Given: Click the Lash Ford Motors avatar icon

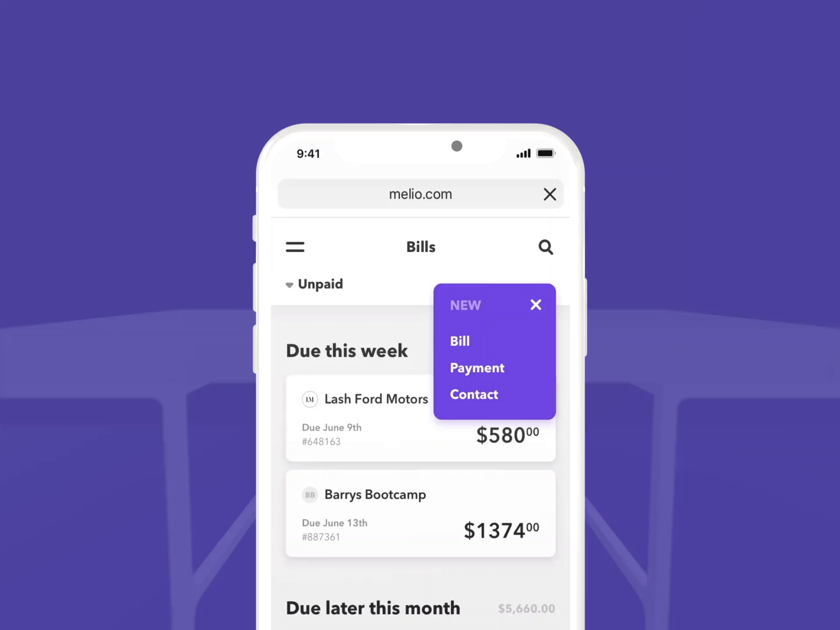Looking at the screenshot, I should click(310, 399).
